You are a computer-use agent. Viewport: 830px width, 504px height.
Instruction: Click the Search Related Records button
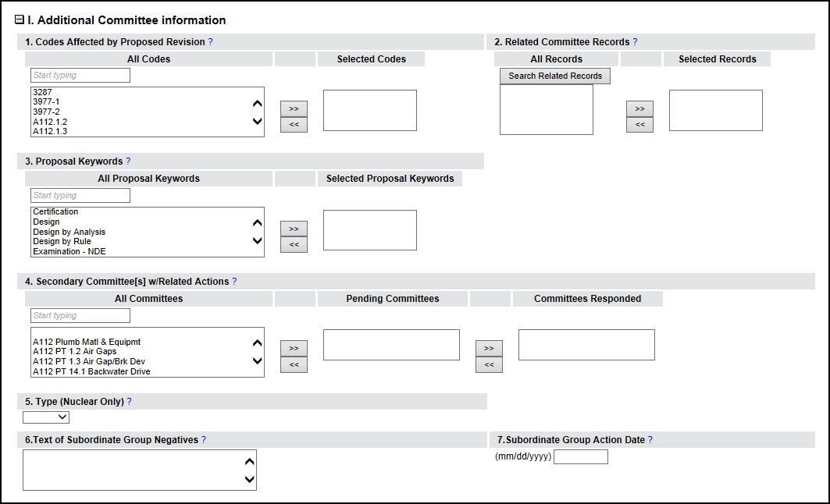[554, 76]
